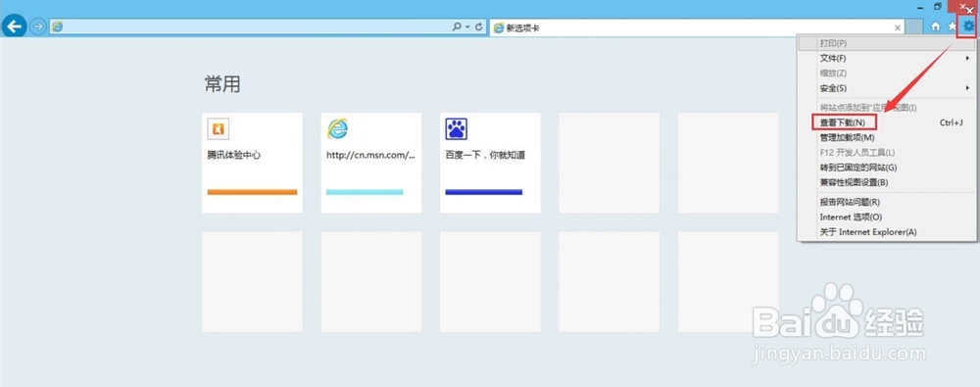Open 兼容性视图设置(B)
This screenshot has width=980, height=387.
point(888,182)
